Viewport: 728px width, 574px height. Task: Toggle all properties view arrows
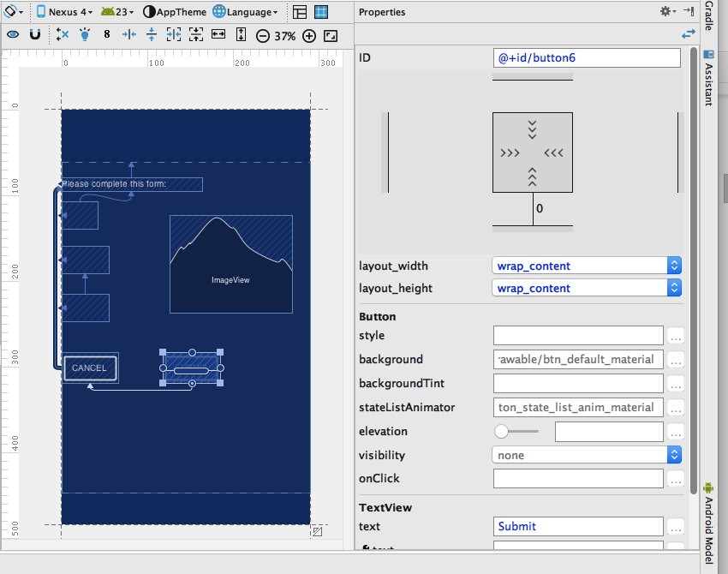tap(689, 34)
